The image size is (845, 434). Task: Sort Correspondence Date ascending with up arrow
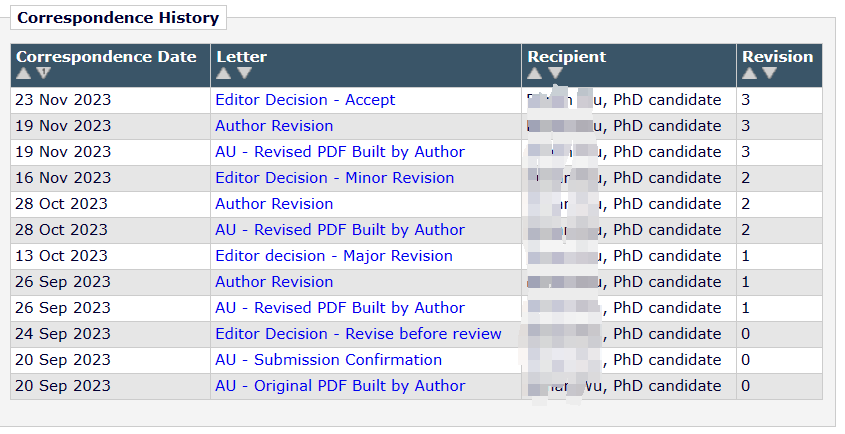25,74
